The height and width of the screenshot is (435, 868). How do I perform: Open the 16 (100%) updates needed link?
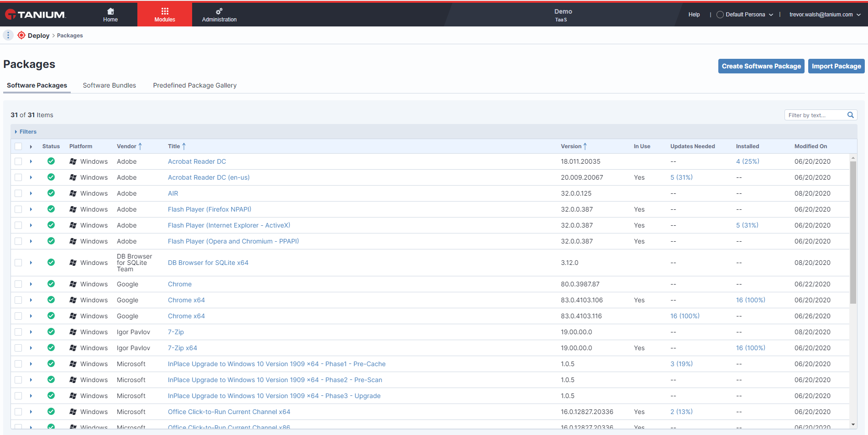click(685, 316)
